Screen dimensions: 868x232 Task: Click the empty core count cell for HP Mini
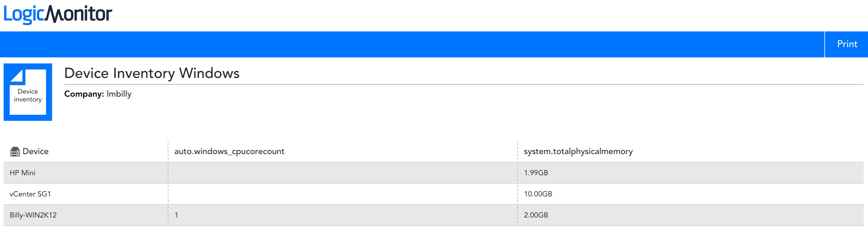tap(343, 173)
